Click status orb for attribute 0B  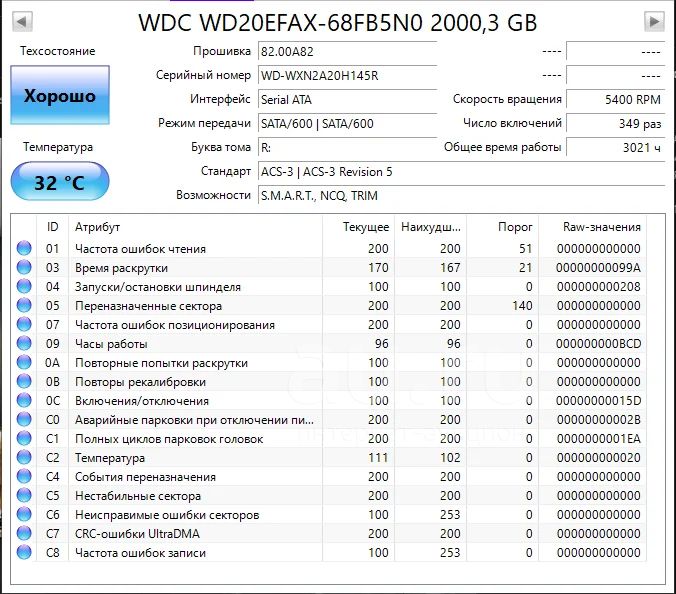tap(24, 381)
